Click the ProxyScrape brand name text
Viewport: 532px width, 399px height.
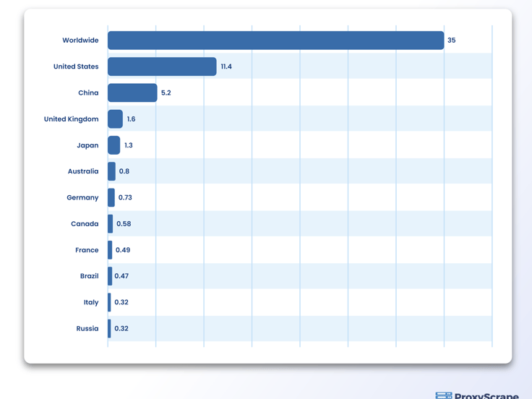[x=486, y=396]
